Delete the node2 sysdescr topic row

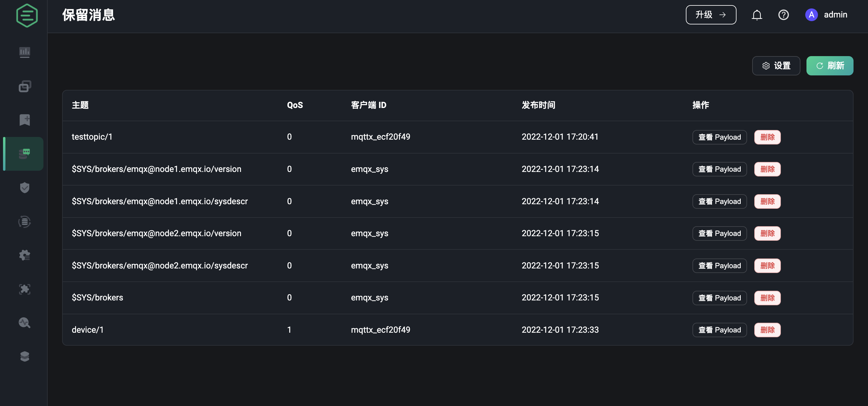(x=767, y=266)
